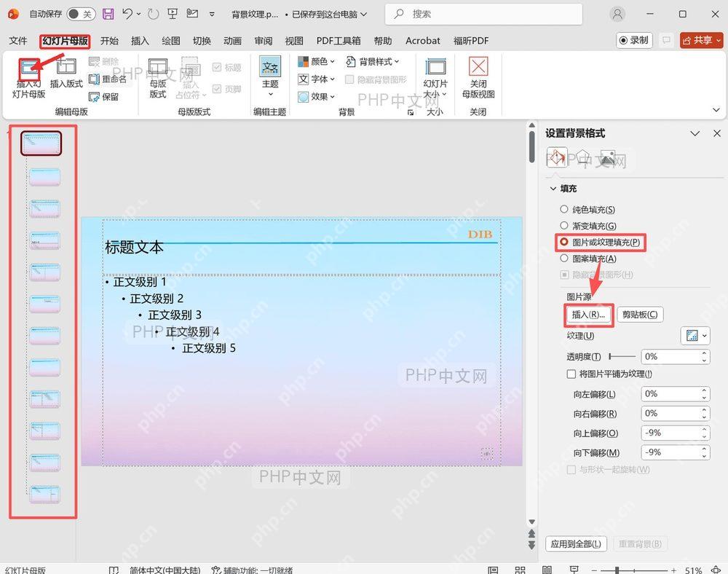Viewport: 728px width, 574px height.
Task: Start slideshow from beginning icon
Action: click(173, 14)
